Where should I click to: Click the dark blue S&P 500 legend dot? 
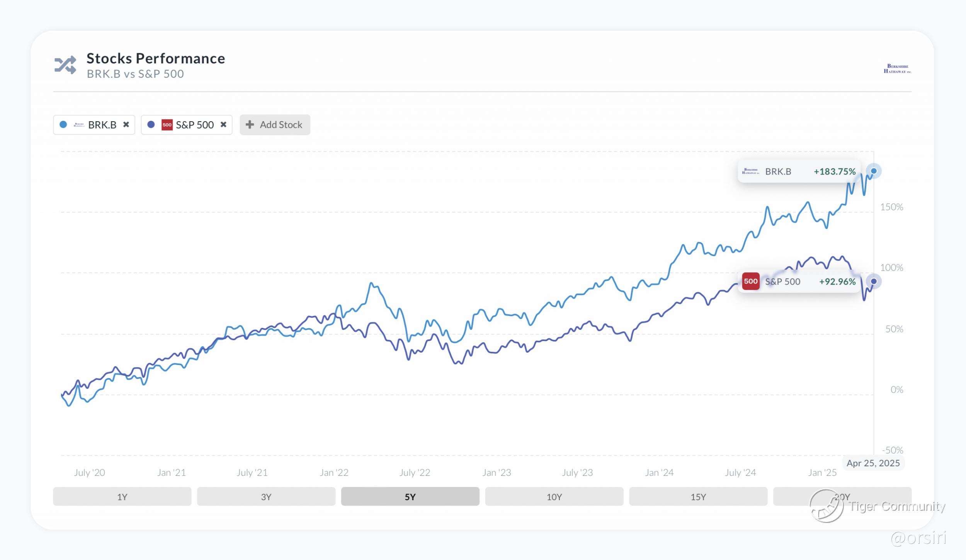tap(151, 124)
